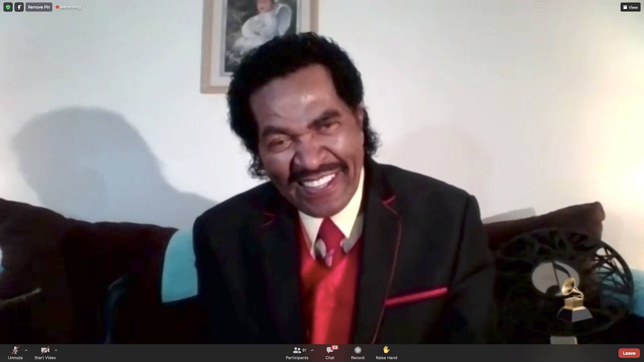
Task: Expand video options chevron next to Start Video
Action: coord(56,350)
